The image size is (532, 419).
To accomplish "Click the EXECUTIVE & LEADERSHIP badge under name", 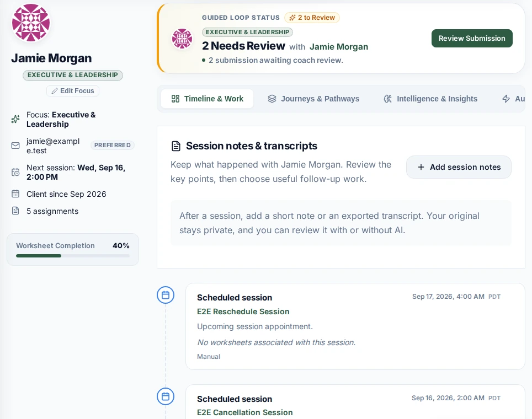I will (x=73, y=75).
